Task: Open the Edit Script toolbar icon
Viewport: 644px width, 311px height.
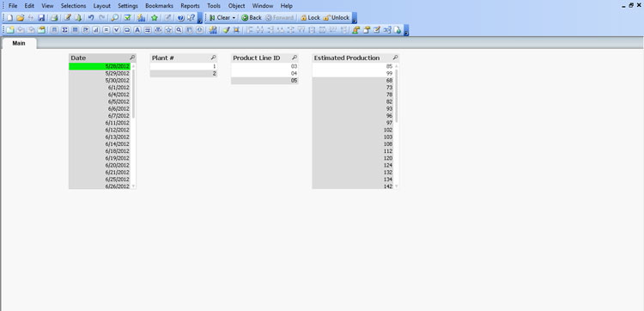Action: point(67,18)
